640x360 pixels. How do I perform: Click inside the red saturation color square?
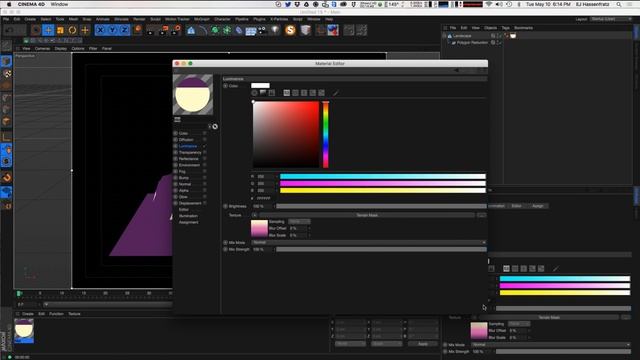click(x=286, y=134)
